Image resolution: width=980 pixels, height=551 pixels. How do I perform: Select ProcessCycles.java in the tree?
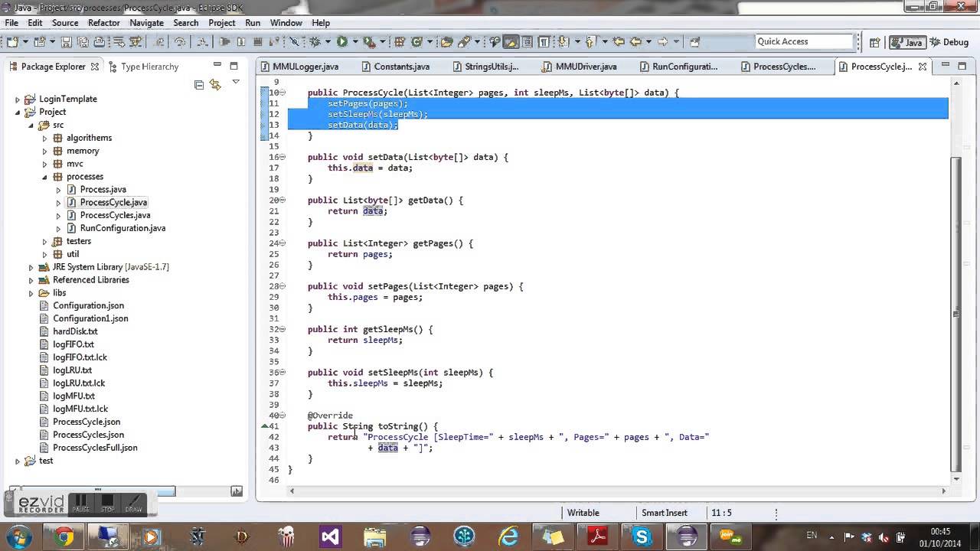[x=115, y=215]
